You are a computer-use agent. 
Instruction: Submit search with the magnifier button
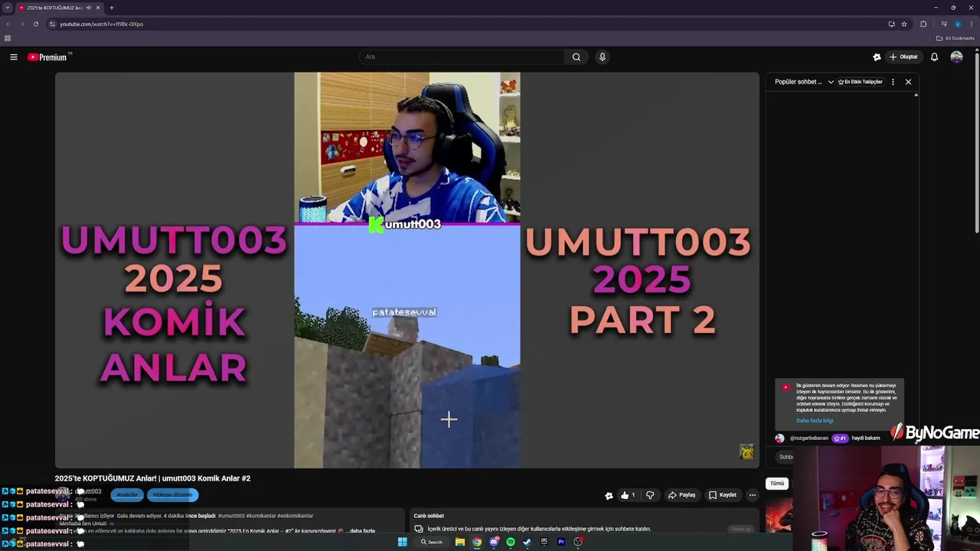coord(577,57)
